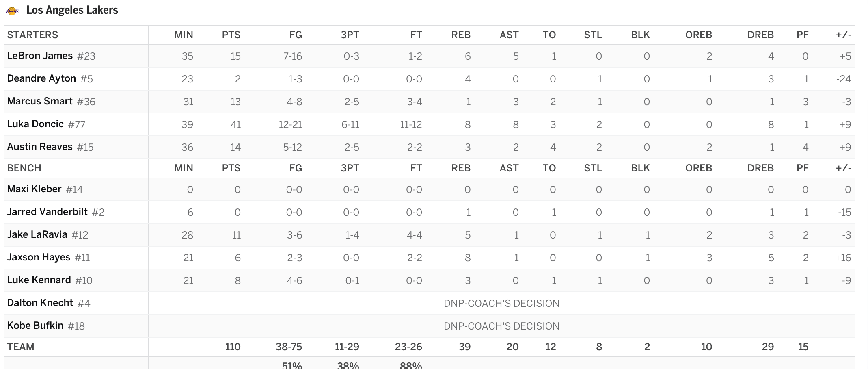
Task: Open Deandre Ayton player page
Action: click(41, 78)
